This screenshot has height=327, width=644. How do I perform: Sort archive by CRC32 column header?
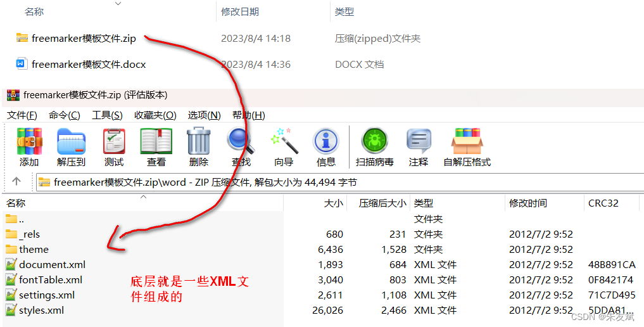coord(603,203)
